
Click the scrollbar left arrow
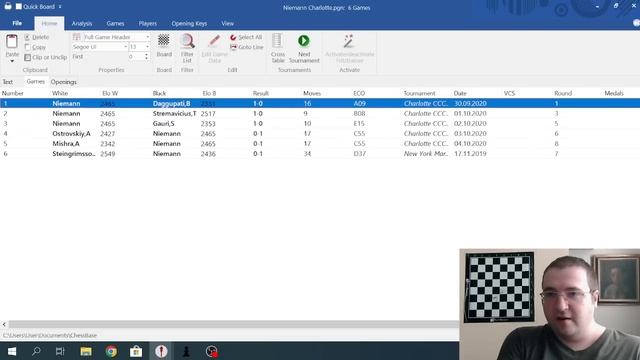(4, 324)
